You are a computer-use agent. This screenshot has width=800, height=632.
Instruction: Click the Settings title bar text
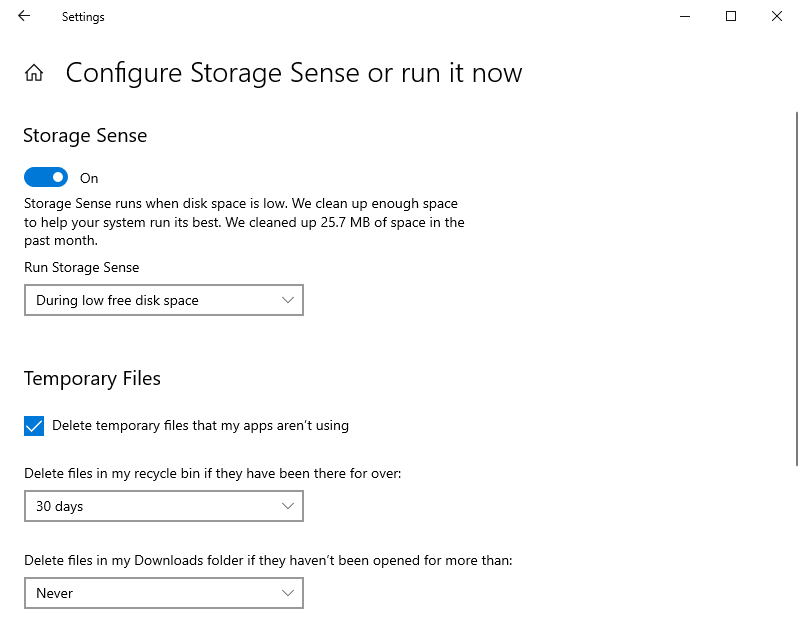pos(83,17)
